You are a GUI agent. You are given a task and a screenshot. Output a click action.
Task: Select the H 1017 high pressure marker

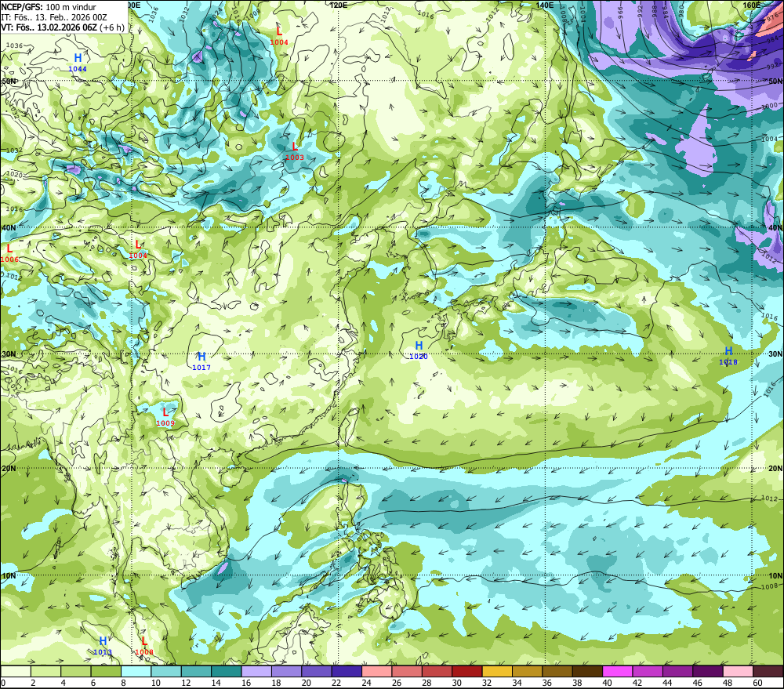[201, 361]
